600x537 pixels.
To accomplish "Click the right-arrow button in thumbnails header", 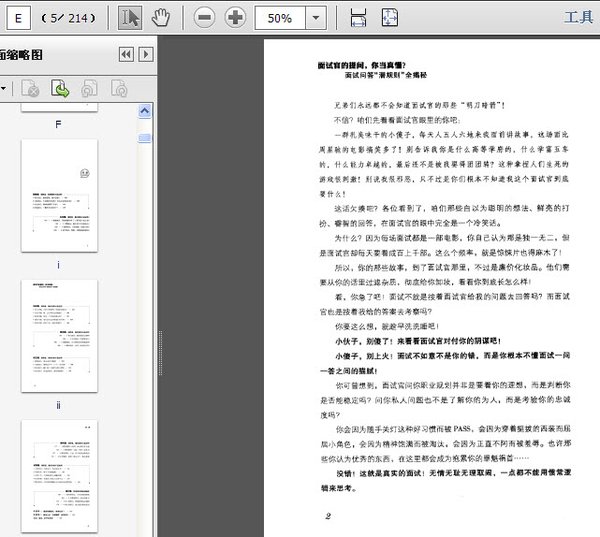I will [146, 54].
